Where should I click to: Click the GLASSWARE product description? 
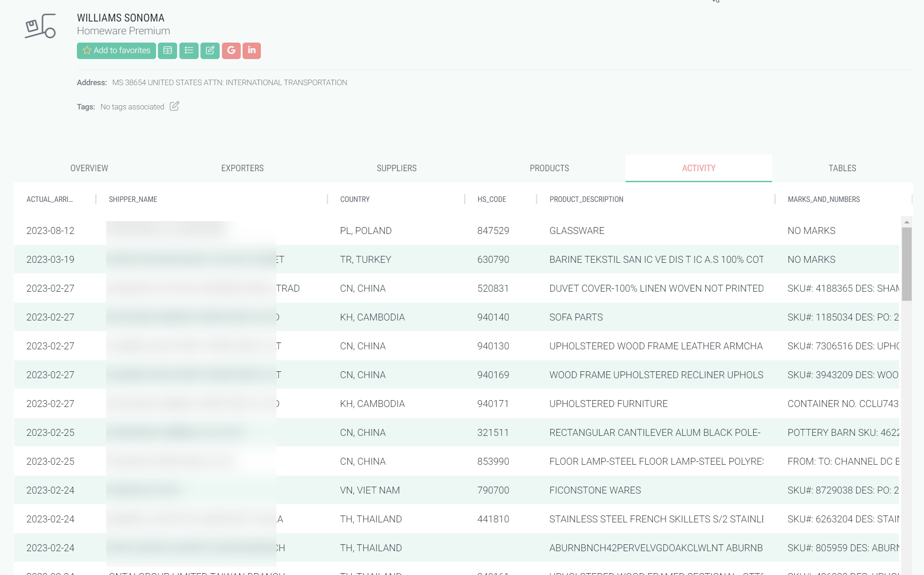(x=577, y=231)
